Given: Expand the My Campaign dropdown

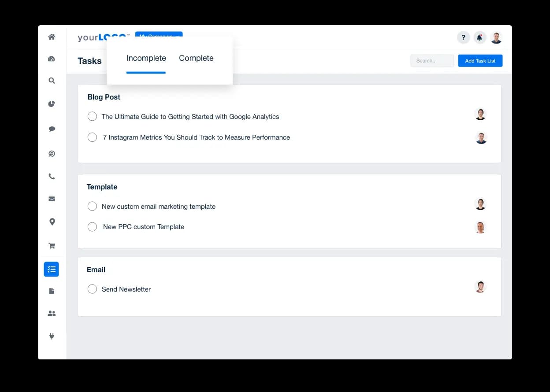Looking at the screenshot, I should click(159, 34).
